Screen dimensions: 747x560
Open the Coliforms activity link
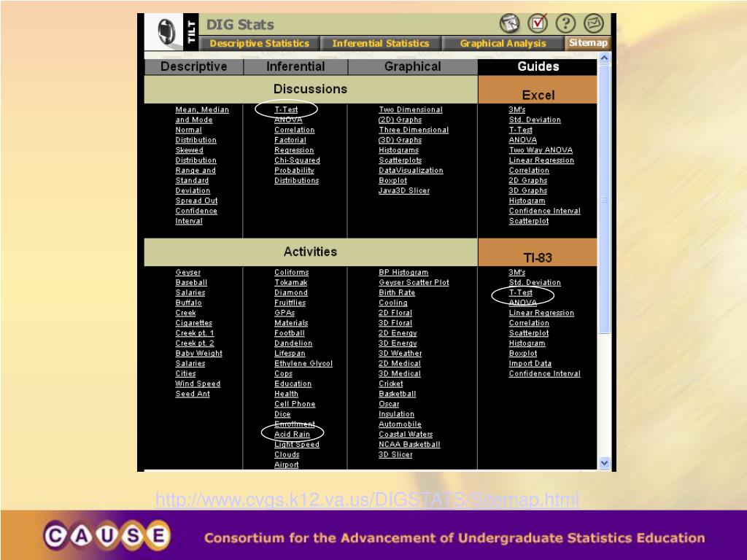[x=292, y=273]
